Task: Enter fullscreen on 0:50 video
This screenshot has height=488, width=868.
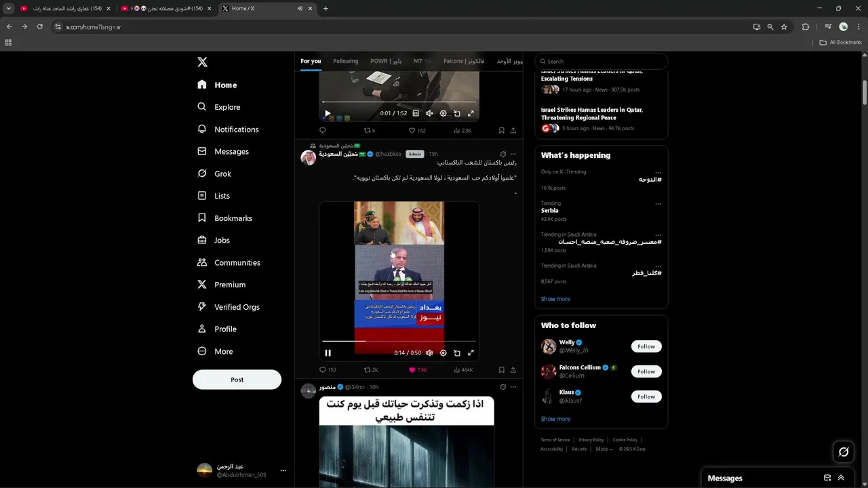Action: (471, 352)
